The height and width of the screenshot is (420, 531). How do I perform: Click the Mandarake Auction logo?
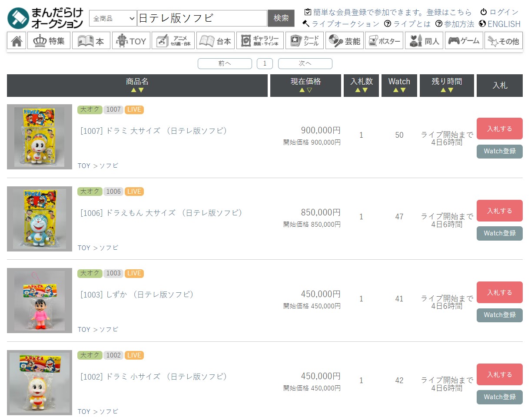[x=45, y=18]
